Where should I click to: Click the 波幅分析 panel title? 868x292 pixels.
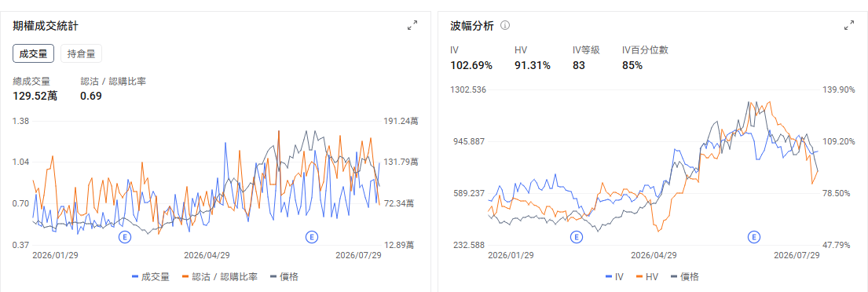click(472, 25)
